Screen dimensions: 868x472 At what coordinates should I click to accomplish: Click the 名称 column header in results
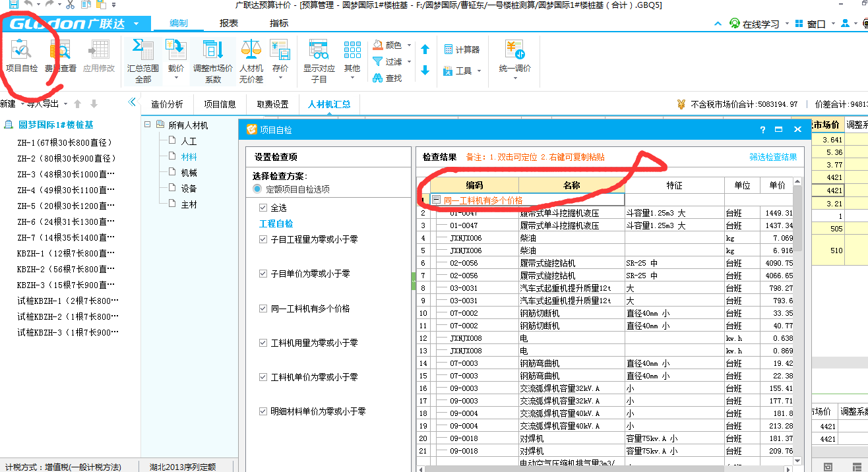(571, 185)
